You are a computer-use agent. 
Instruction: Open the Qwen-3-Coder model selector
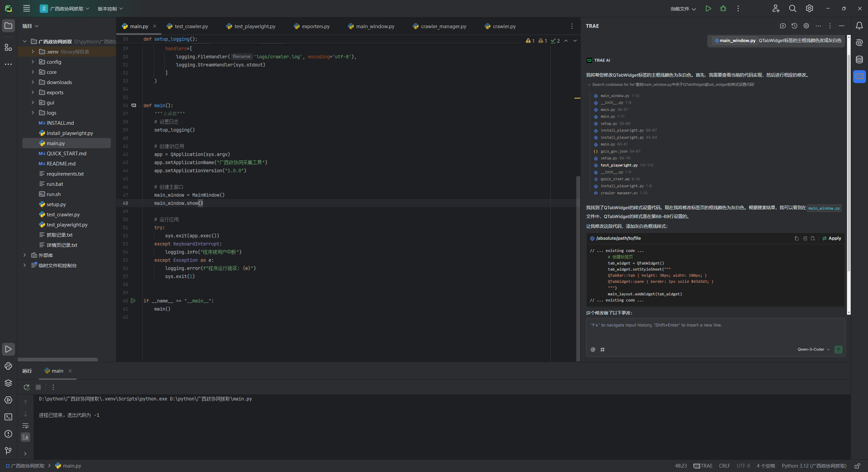[812, 349]
